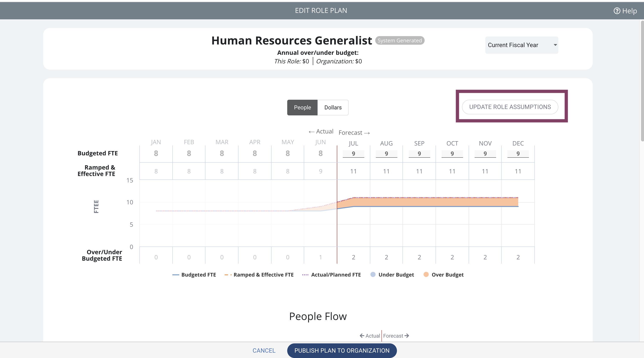Toggle the Actual/Planned FTE legend item
Viewport: 644px width, 358px height.
coord(331,275)
